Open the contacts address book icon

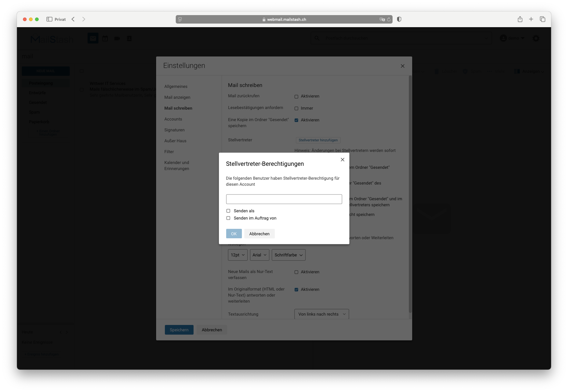(x=129, y=38)
